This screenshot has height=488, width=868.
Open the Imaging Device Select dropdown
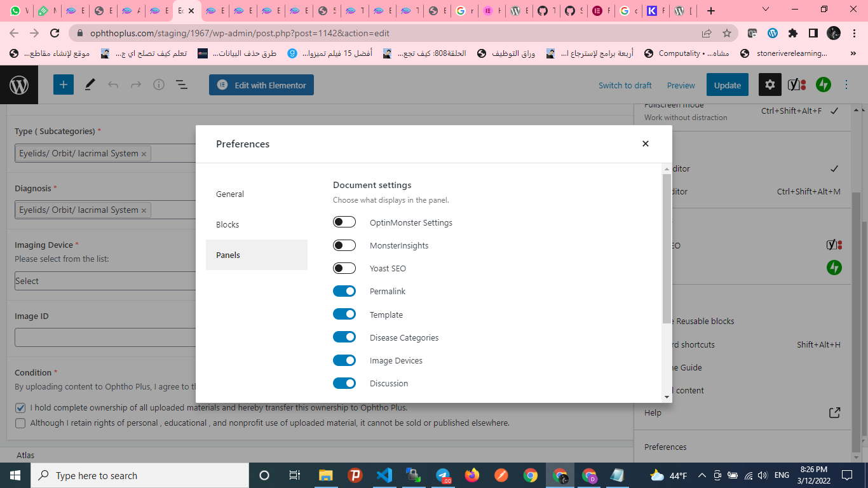[x=105, y=281]
